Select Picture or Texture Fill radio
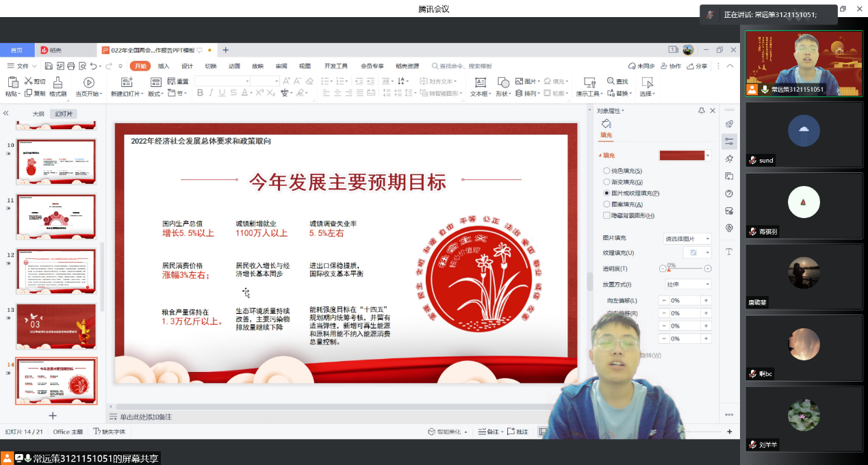Image resolution: width=868 pixels, height=465 pixels. coord(607,194)
